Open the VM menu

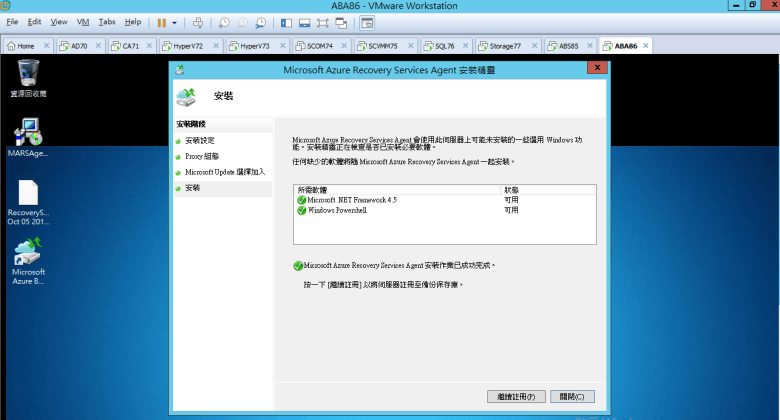(83, 21)
